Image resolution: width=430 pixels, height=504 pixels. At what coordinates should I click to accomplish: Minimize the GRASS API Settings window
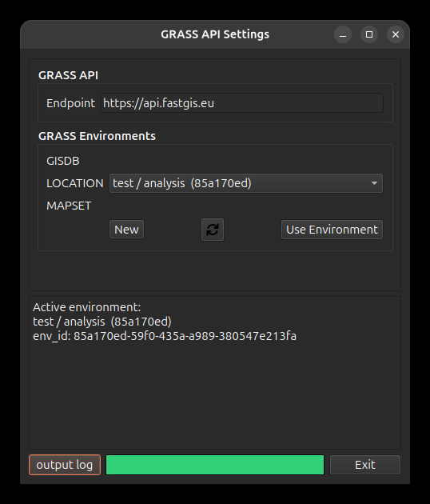(x=343, y=34)
